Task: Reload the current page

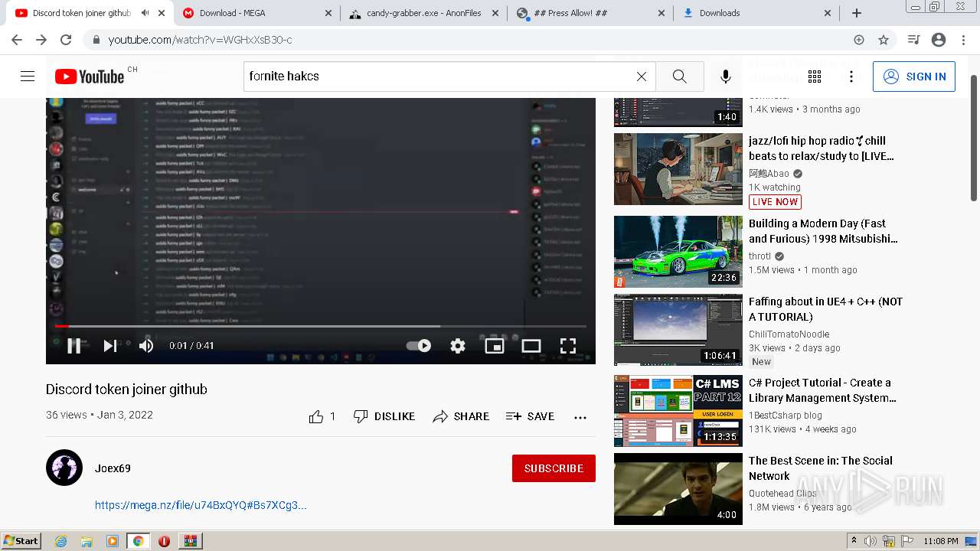Action: pos(66,40)
